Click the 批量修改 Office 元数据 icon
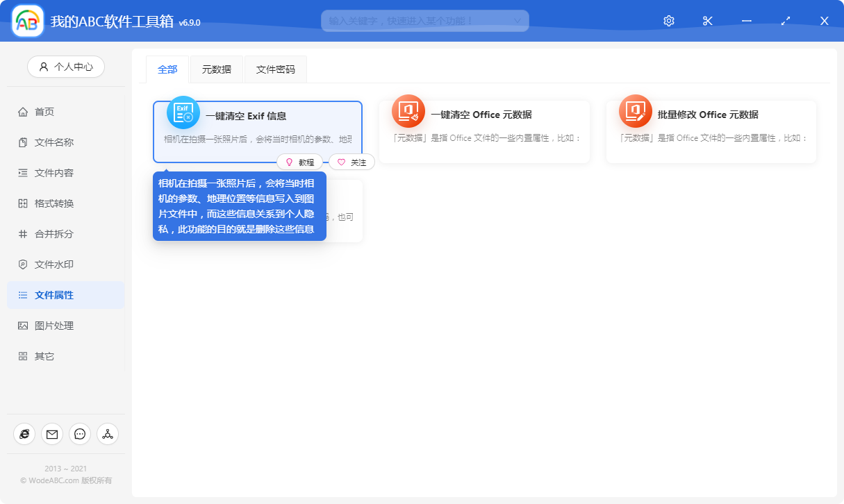Image resolution: width=844 pixels, height=504 pixels. (636, 111)
